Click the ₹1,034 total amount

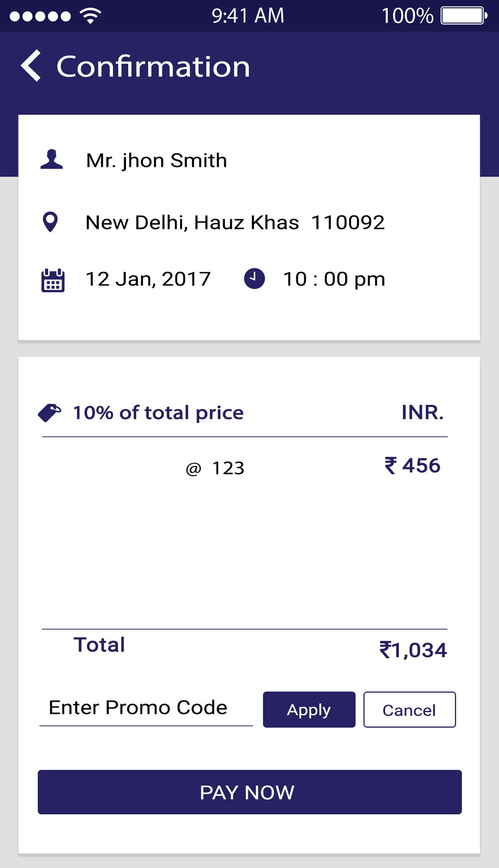tap(413, 650)
